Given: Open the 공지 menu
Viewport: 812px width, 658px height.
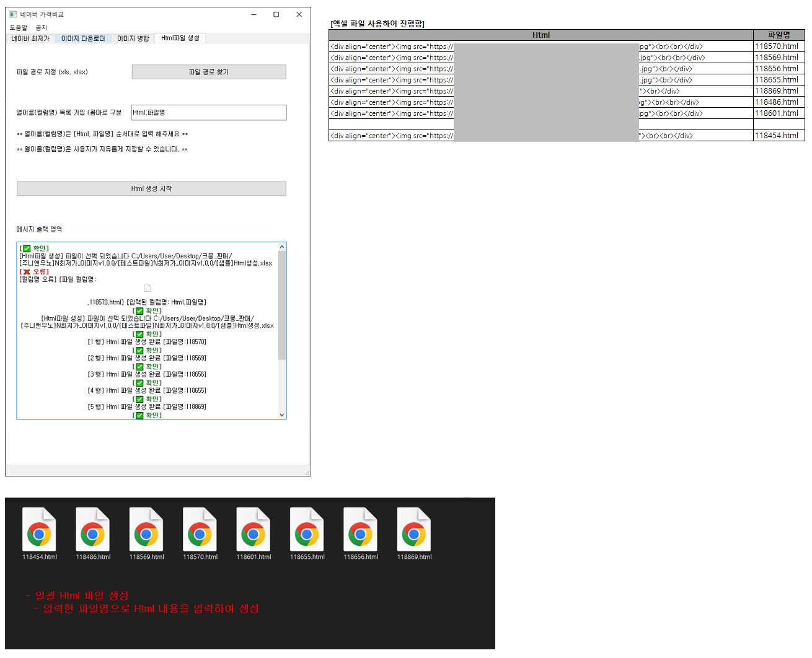Looking at the screenshot, I should (x=41, y=28).
